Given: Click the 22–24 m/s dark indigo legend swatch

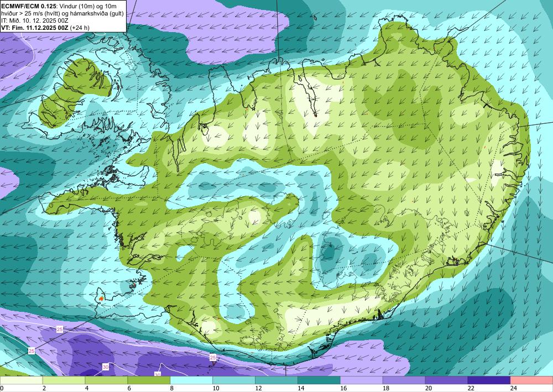Looking at the screenshot, I should coord(489,380).
